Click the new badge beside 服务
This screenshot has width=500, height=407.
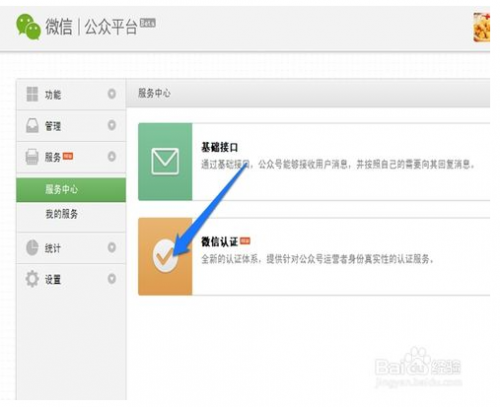68,156
